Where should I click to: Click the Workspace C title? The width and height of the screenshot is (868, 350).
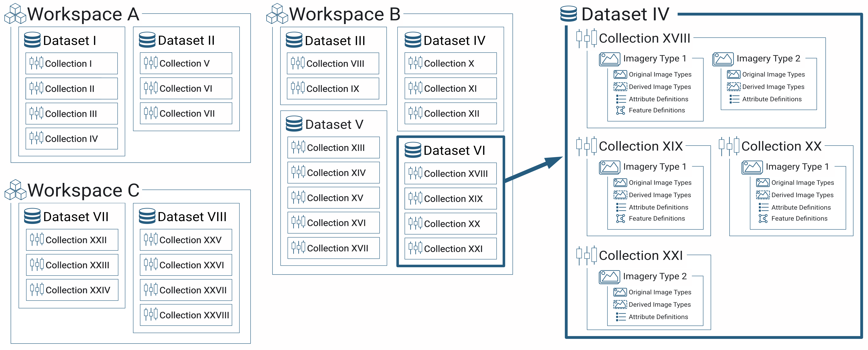coord(83,190)
